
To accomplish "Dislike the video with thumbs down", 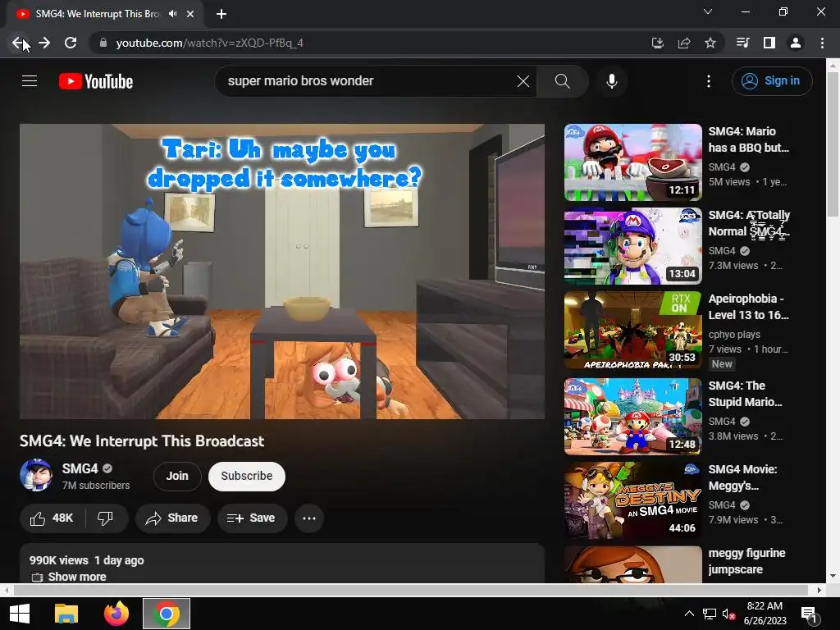I will tap(106, 518).
